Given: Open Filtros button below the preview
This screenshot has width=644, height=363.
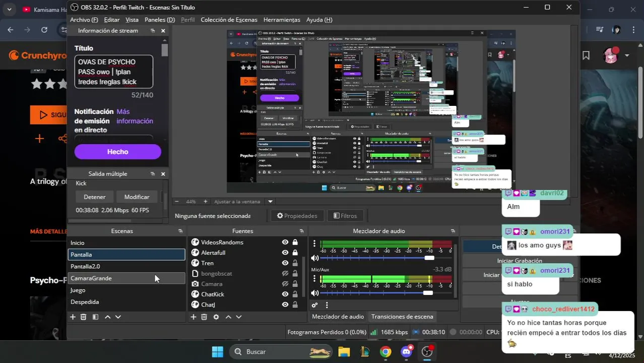Looking at the screenshot, I should [345, 216].
